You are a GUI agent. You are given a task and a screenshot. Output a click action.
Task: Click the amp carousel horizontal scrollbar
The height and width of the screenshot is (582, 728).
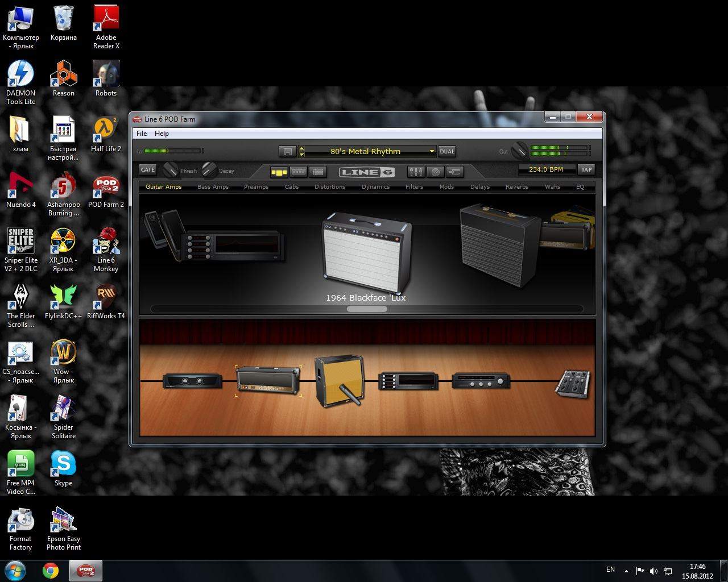pos(367,309)
